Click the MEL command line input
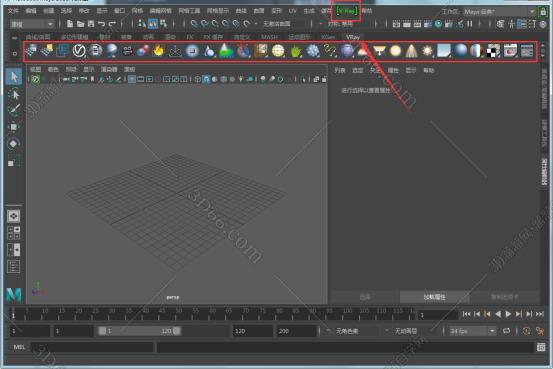The width and height of the screenshot is (553, 369). coord(92,347)
